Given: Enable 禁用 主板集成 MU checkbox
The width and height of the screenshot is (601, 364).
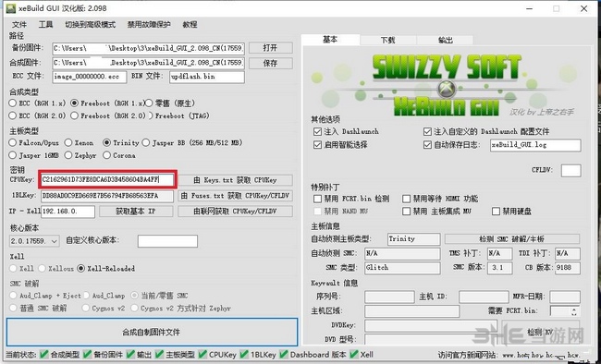Looking at the screenshot, I should (406, 212).
